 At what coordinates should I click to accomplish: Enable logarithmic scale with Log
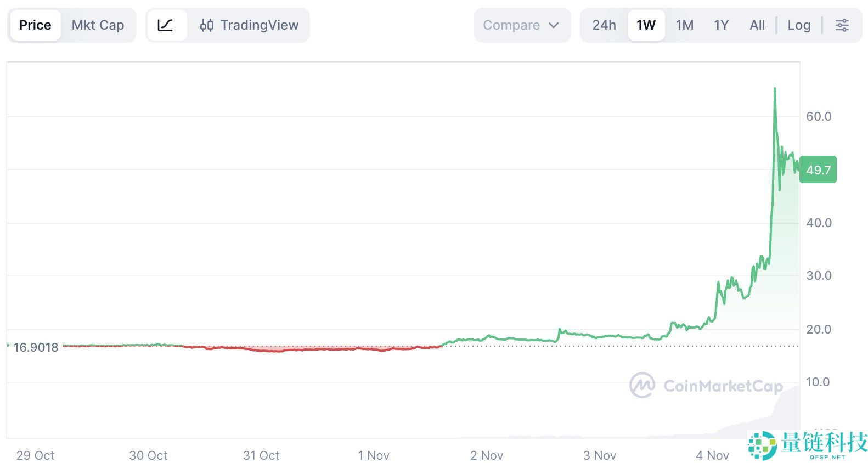(799, 25)
